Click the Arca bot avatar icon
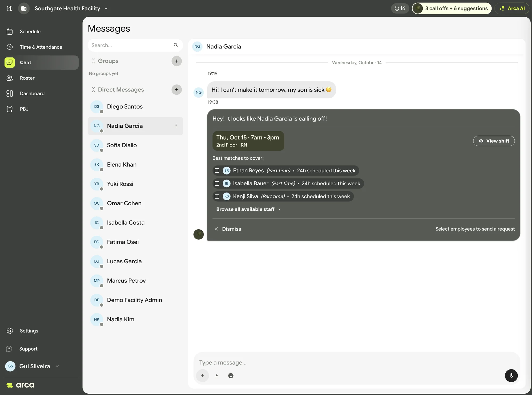532x395 pixels. tap(198, 234)
